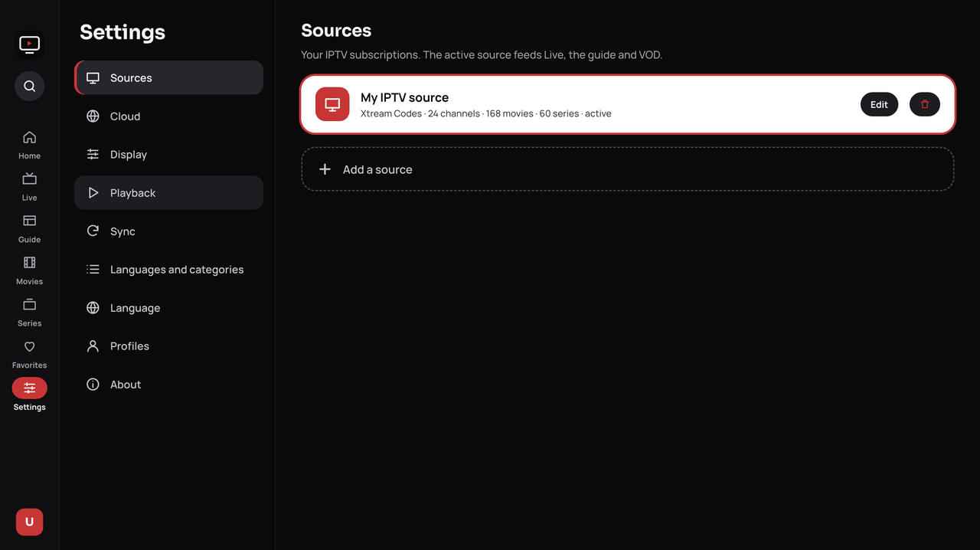Select the Sources settings tab
The width and height of the screenshot is (980, 550).
click(168, 77)
